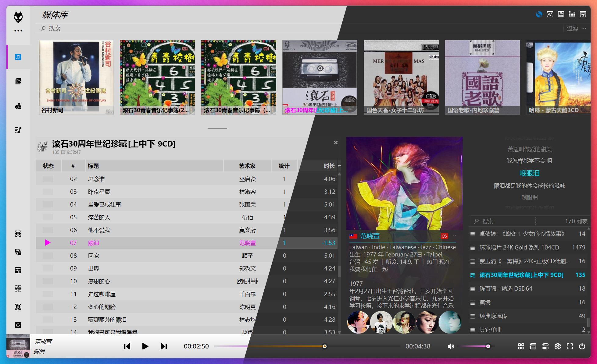597x364 pixels.
Task: Skip to next track
Action: (x=164, y=346)
